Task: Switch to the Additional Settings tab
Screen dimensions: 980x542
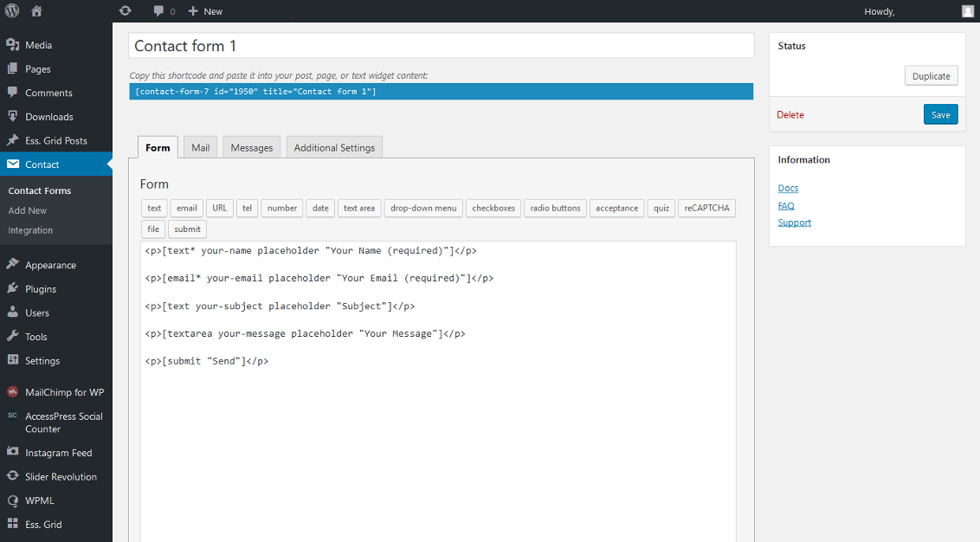Action: click(x=334, y=148)
